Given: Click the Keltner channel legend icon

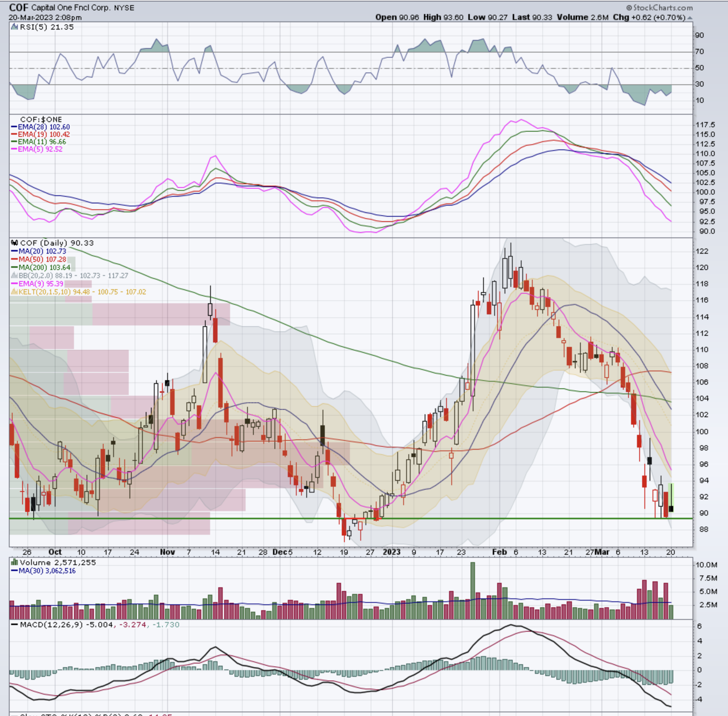Looking at the screenshot, I should pyautogui.click(x=15, y=292).
